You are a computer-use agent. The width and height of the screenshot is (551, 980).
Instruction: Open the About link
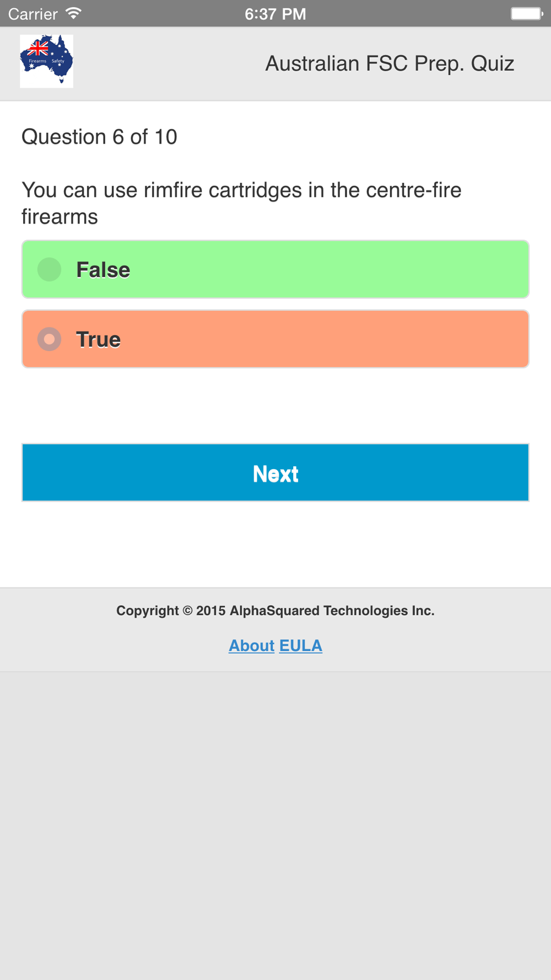[251, 645]
